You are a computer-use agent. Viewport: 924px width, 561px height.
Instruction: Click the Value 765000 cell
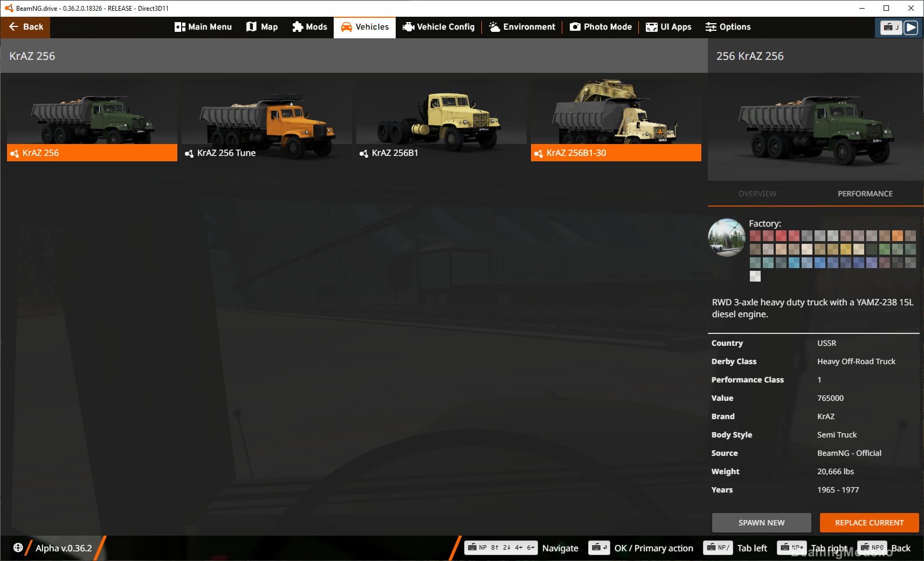tap(830, 398)
